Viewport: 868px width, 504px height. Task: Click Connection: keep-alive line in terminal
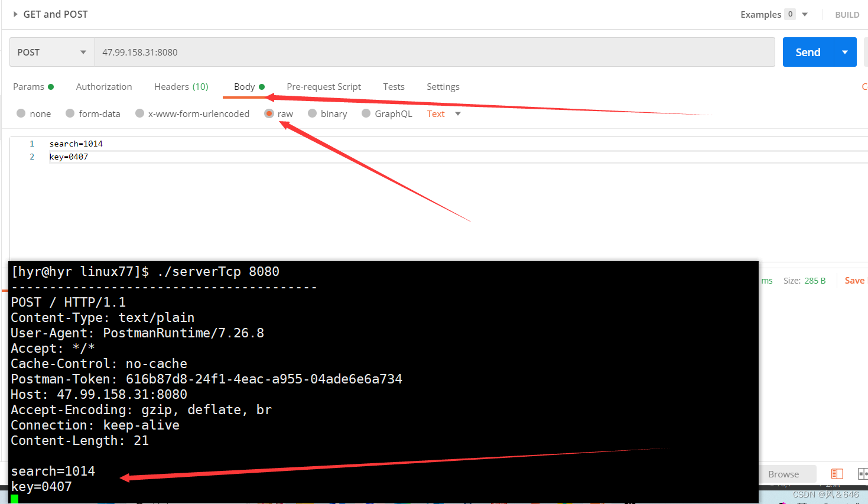tap(95, 425)
